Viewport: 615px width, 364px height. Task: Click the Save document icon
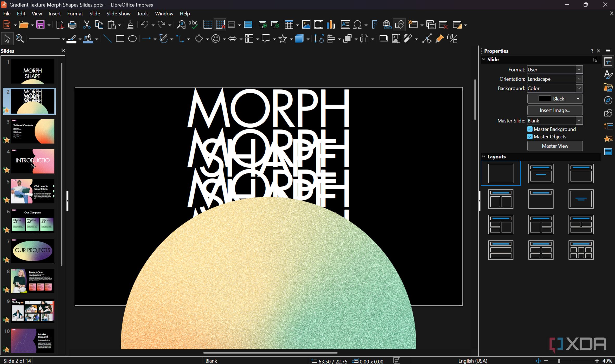(x=40, y=25)
